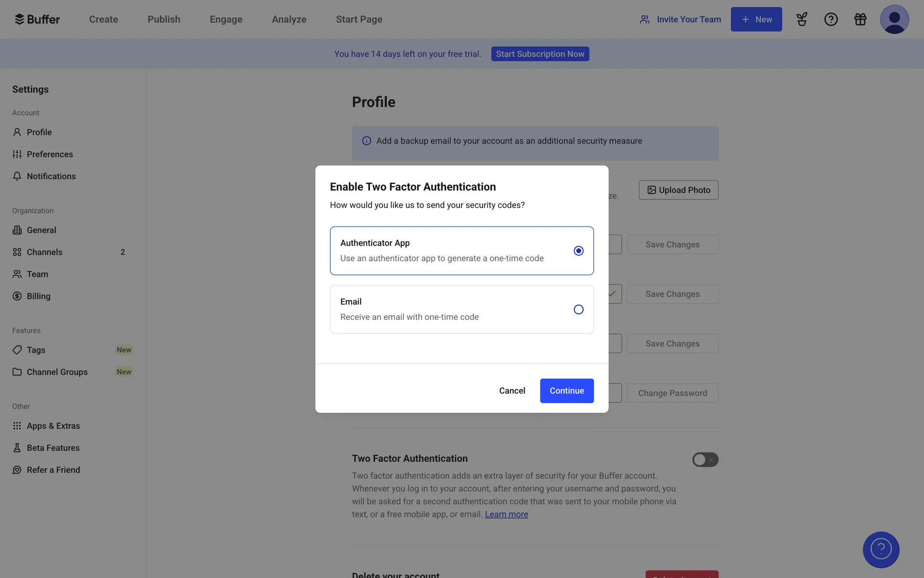924x578 pixels.
Task: Cancel the two factor authentication dialog
Action: [512, 391]
